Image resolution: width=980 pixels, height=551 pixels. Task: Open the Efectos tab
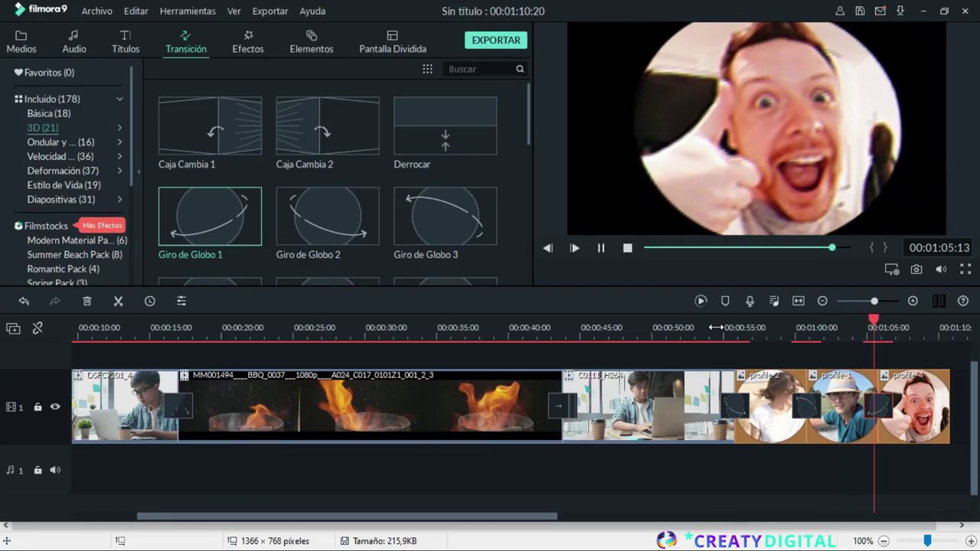click(x=248, y=41)
